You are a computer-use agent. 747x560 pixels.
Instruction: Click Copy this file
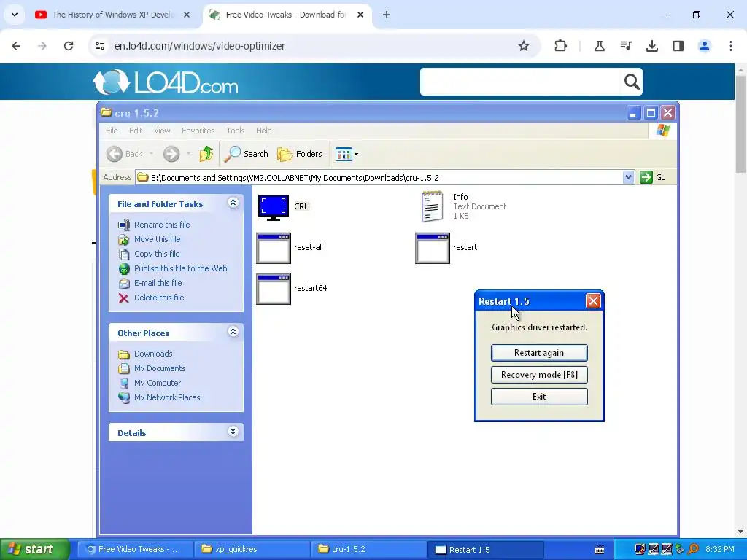point(157,254)
